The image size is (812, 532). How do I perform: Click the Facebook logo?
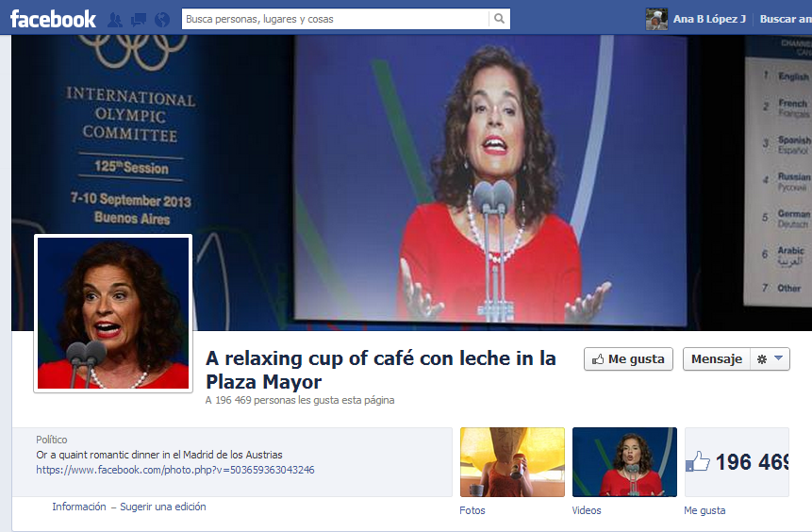pyautogui.click(x=53, y=19)
